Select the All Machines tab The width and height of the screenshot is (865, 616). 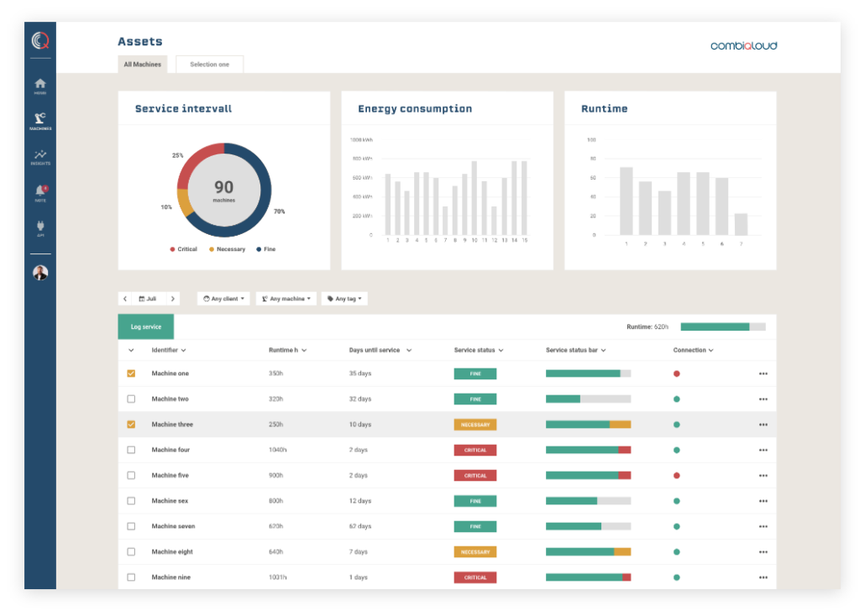tap(142, 64)
